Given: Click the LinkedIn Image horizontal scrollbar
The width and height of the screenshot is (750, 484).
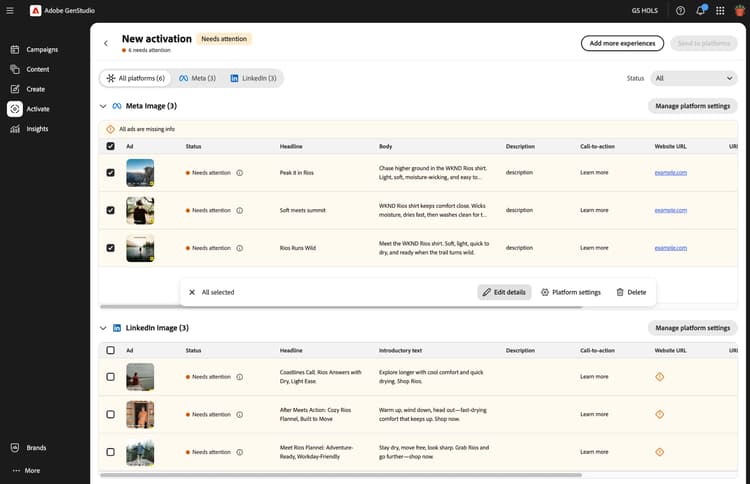Looking at the screenshot, I should [x=341, y=475].
